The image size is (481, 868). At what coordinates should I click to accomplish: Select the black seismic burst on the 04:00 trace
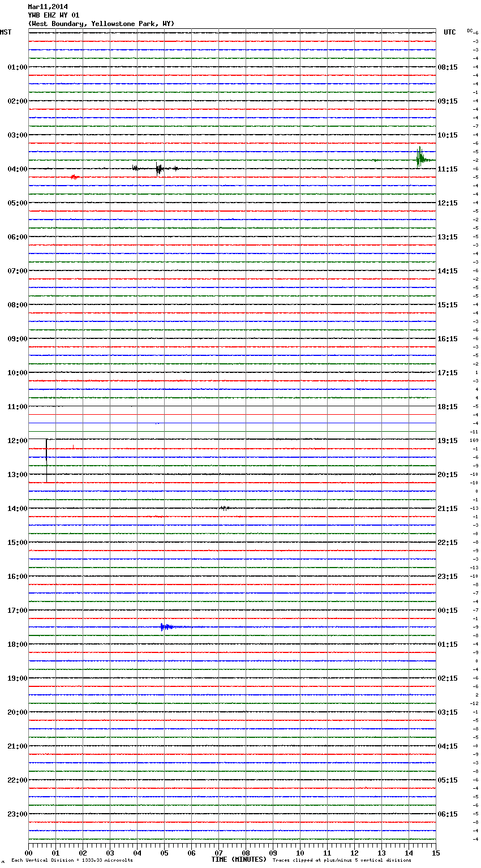click(159, 169)
